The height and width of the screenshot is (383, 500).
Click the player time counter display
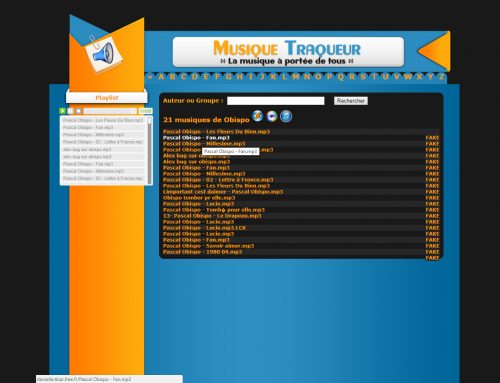click(145, 111)
